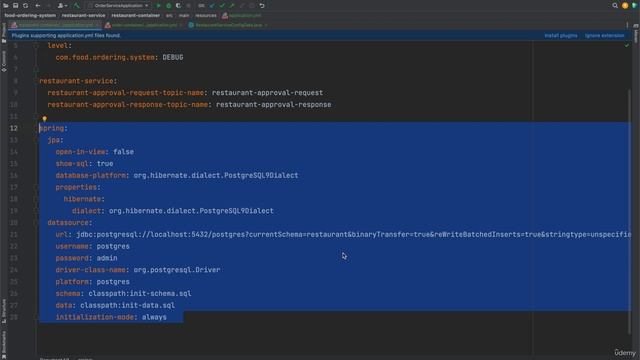Click the Update Project blue arrow icon
This screenshot has width=640, height=360.
212,6
